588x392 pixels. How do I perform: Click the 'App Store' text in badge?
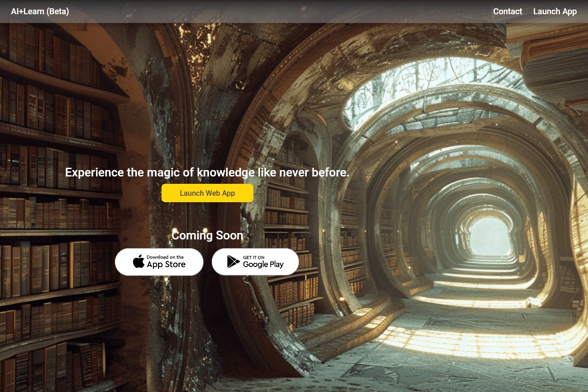point(166,265)
